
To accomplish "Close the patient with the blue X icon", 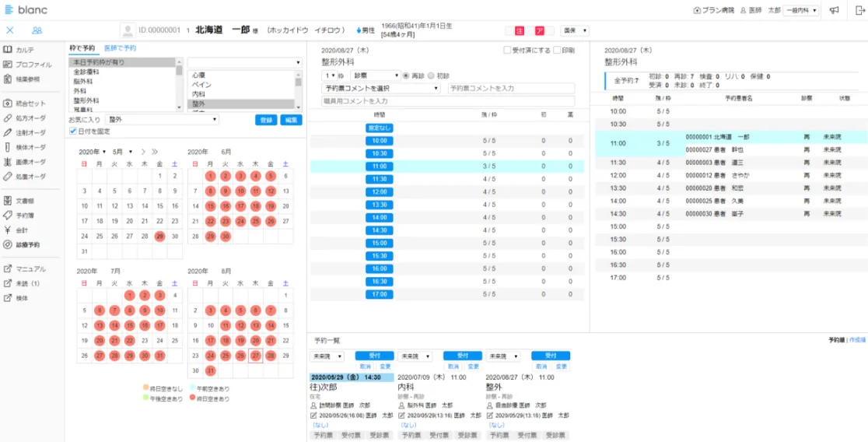I will tap(10, 30).
